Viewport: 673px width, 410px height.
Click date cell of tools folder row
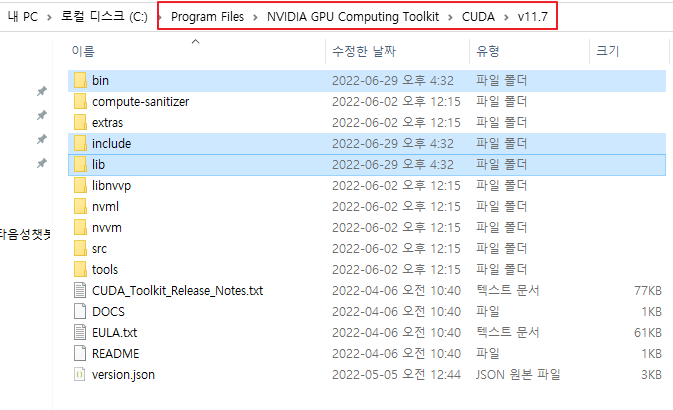pos(396,270)
